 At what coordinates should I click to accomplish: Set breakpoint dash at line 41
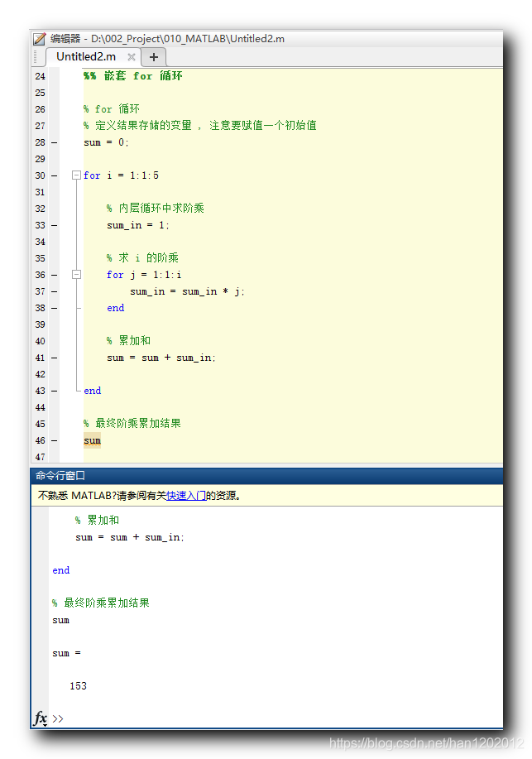pos(55,358)
